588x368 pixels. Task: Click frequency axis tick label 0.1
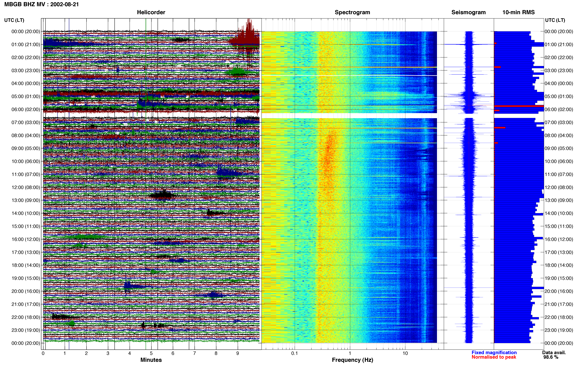295,353
